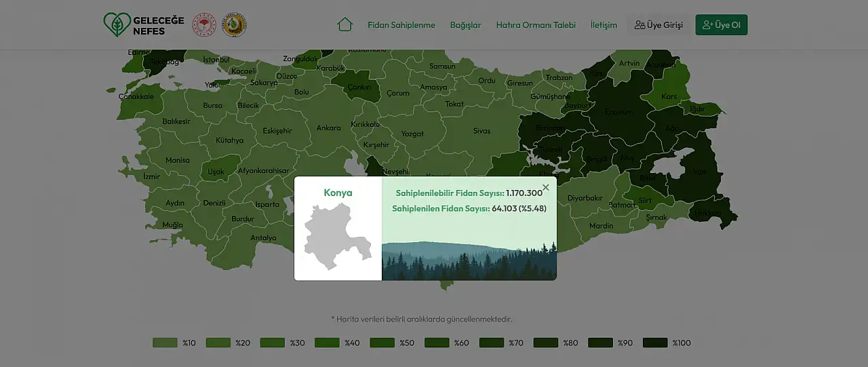Screen dimensions: 868x367
Task: Open the home page via house icon
Action: 344,25
